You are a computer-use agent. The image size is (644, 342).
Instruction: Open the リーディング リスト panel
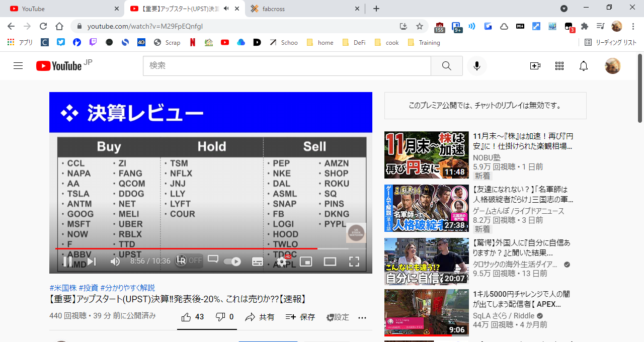point(611,43)
